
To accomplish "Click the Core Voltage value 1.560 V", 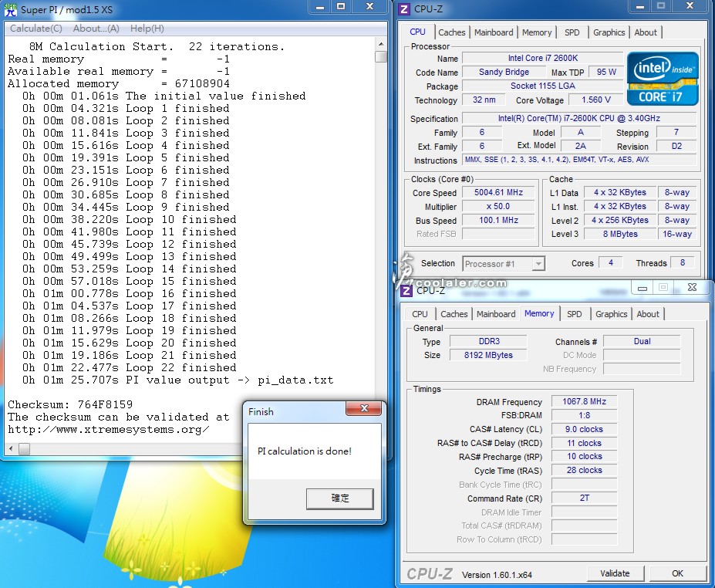I will [596, 100].
